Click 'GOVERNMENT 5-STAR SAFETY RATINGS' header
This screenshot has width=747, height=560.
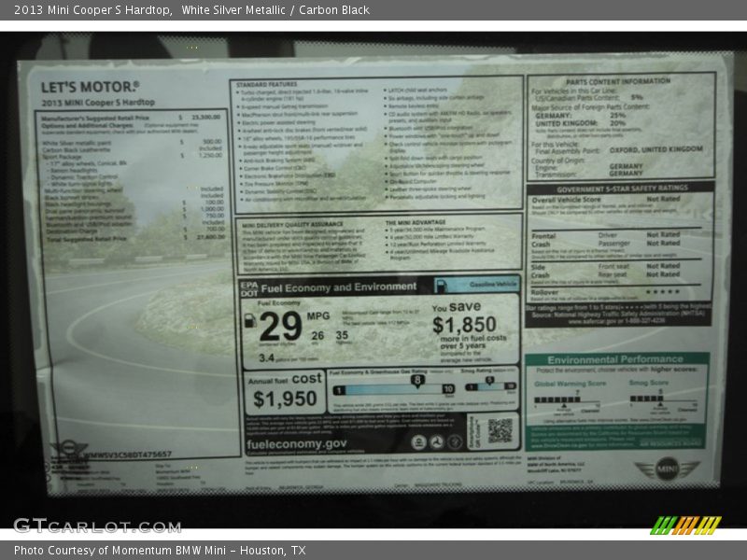622,189
